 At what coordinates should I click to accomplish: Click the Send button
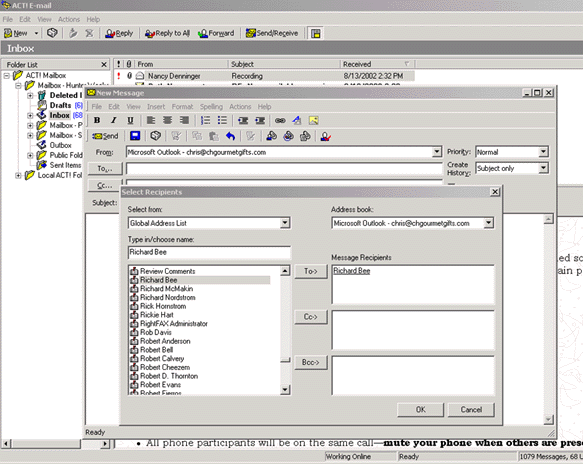[x=105, y=136]
